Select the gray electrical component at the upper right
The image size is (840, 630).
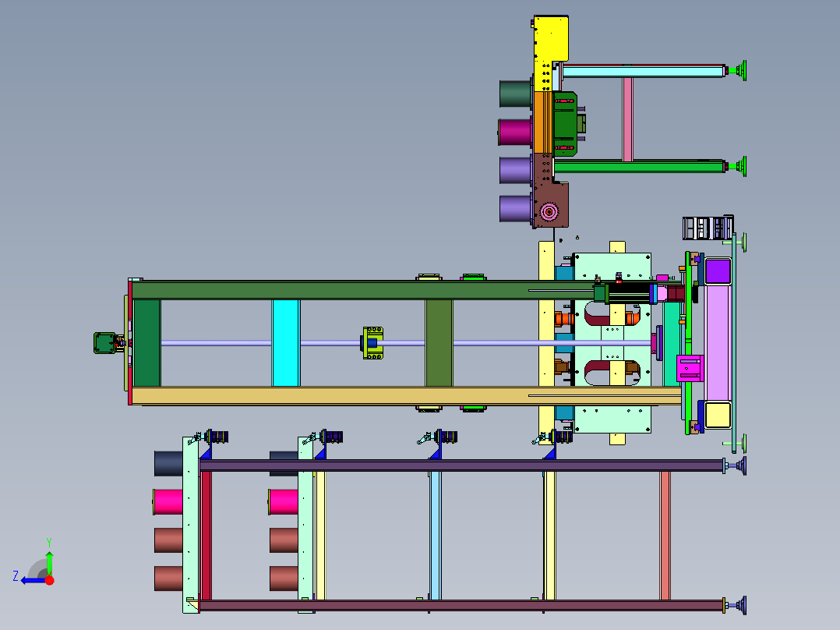coord(708,228)
